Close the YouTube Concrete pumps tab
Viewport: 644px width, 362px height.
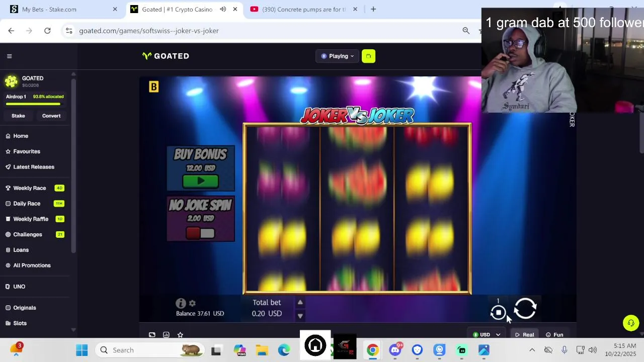tap(355, 9)
